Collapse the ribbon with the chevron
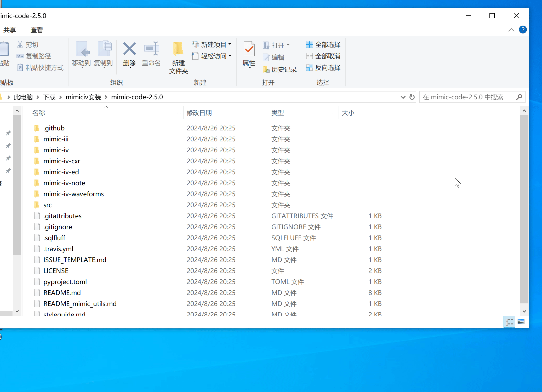Image resolution: width=542 pixels, height=392 pixels. [x=511, y=30]
